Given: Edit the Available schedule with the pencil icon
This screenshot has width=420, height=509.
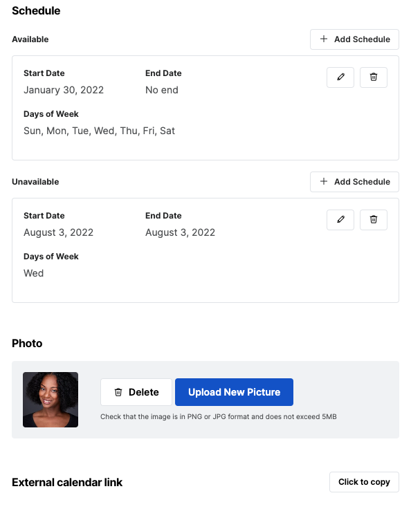Looking at the screenshot, I should 340,77.
